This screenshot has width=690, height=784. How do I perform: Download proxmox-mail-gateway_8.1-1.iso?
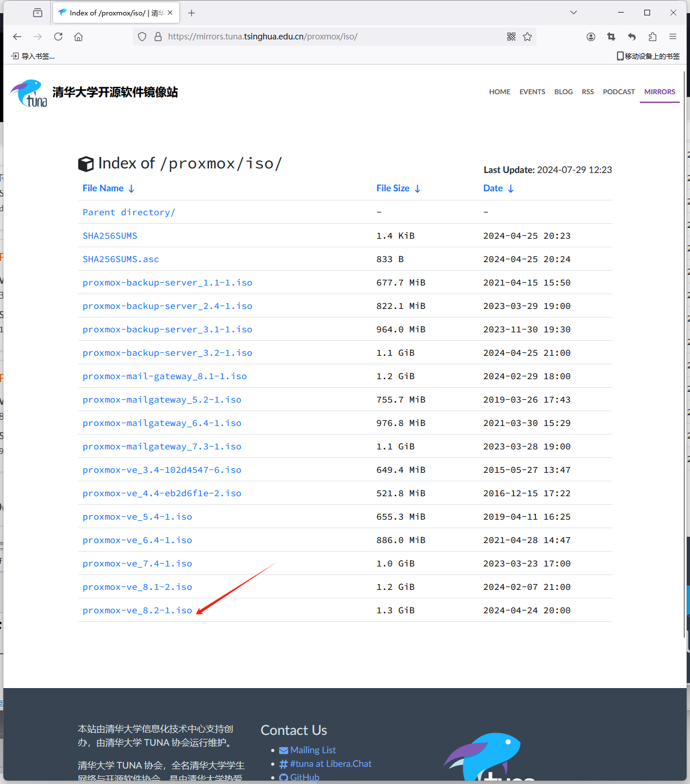pyautogui.click(x=165, y=376)
